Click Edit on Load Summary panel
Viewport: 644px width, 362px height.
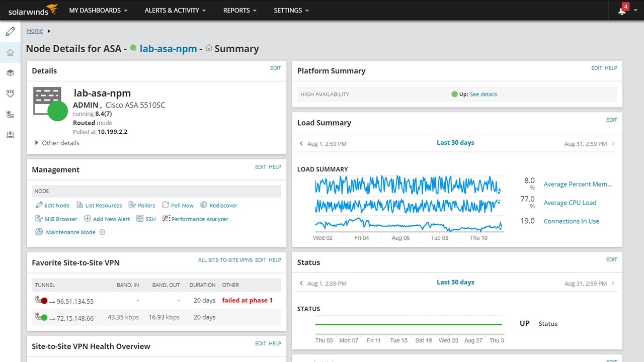click(612, 120)
